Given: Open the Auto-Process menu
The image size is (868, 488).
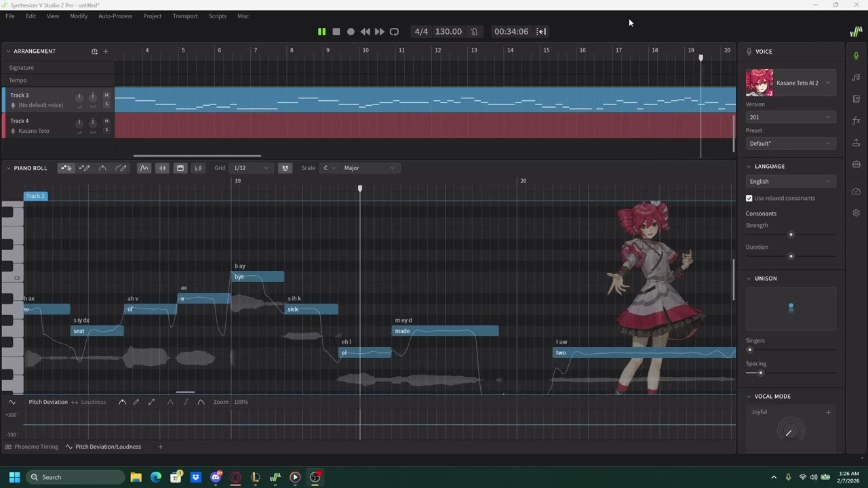Looking at the screenshot, I should [115, 16].
